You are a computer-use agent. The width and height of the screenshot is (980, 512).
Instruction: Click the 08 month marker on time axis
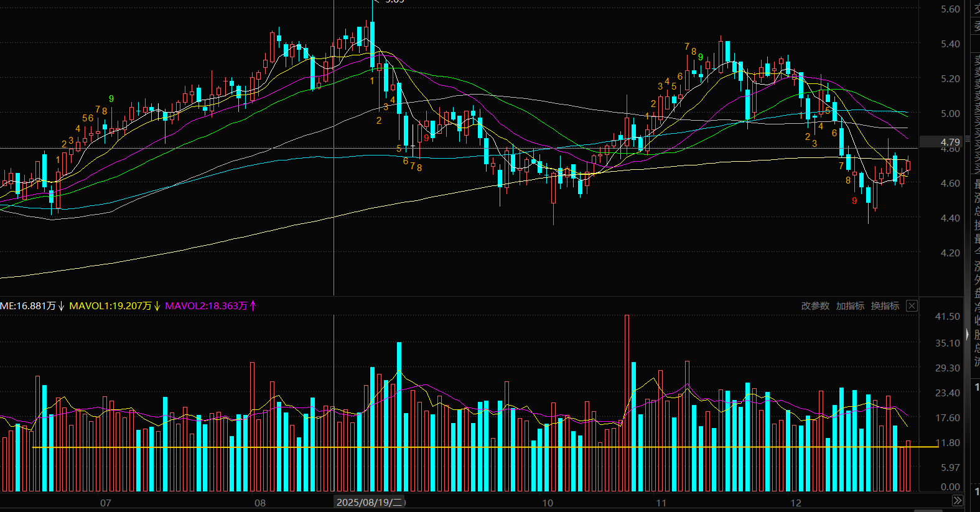click(260, 503)
